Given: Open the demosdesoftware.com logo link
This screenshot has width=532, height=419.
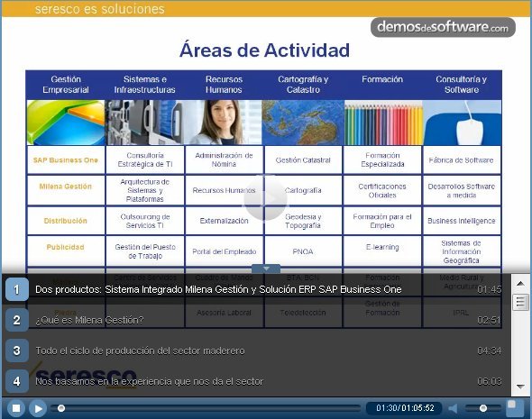Looking at the screenshot, I should click(x=443, y=27).
